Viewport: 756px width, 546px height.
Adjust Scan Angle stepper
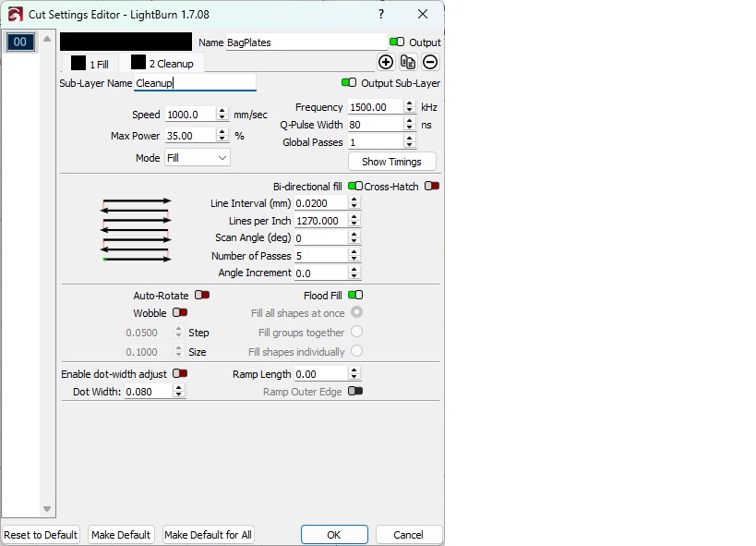point(354,237)
